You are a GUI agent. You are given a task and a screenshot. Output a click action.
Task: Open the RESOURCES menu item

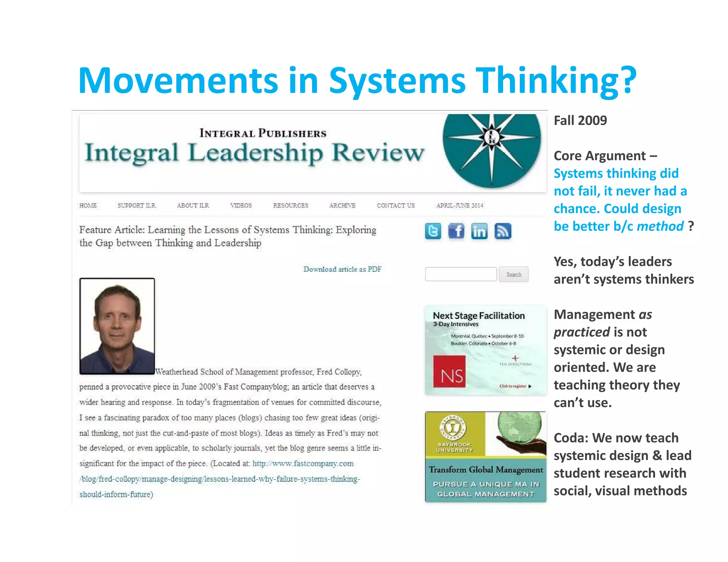(290, 205)
